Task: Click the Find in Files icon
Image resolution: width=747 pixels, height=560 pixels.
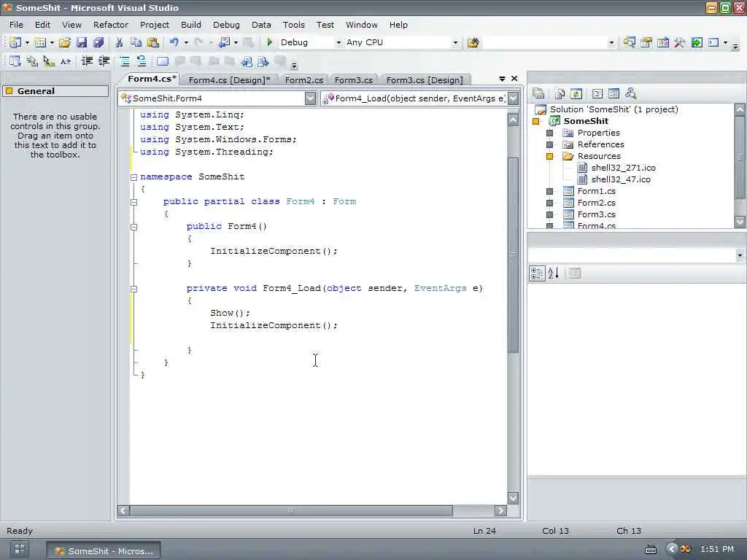Action: pos(473,42)
